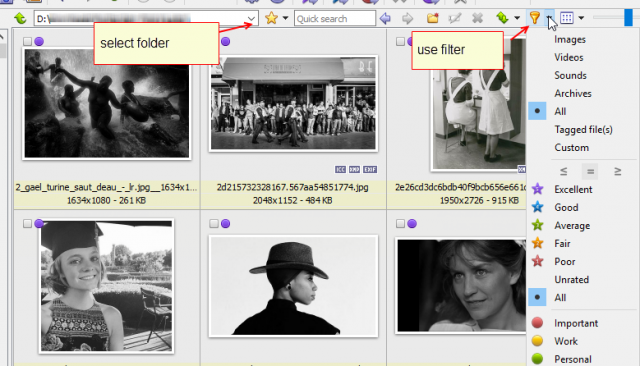This screenshot has height=366, width=640.
Task: Click into the Quick search field
Action: tap(335, 19)
